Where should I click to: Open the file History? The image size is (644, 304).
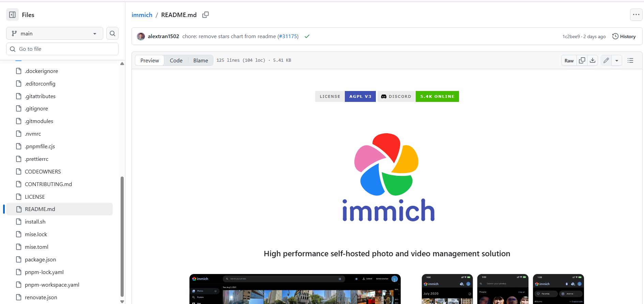tap(624, 36)
